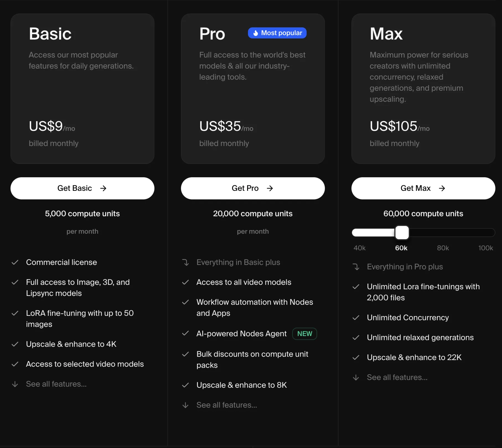The height and width of the screenshot is (448, 502).
Task: Click the arrow icon on Get Pro
Action: (270, 188)
